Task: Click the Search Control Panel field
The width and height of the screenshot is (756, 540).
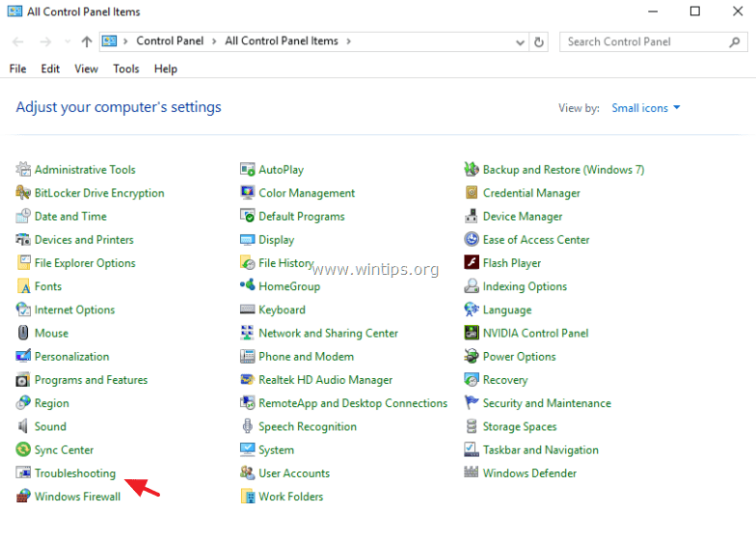Action: (x=654, y=42)
